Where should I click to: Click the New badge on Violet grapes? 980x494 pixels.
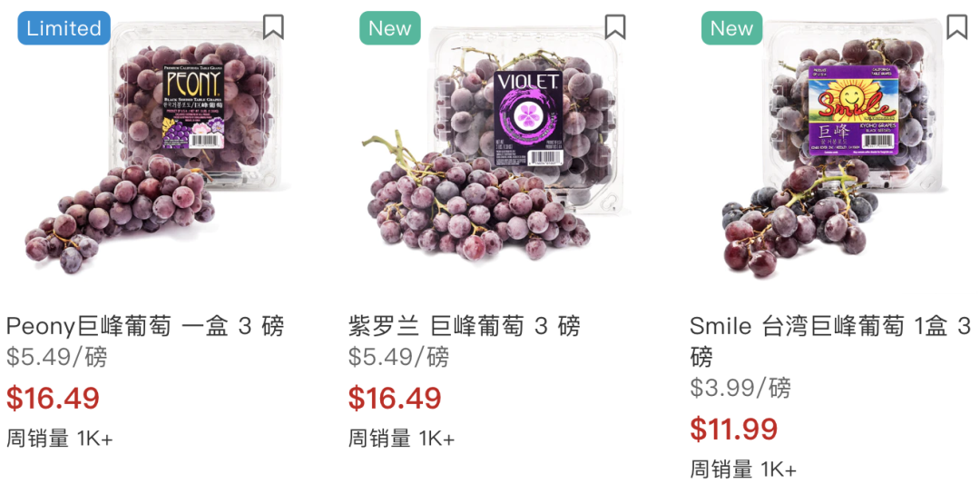tap(389, 28)
